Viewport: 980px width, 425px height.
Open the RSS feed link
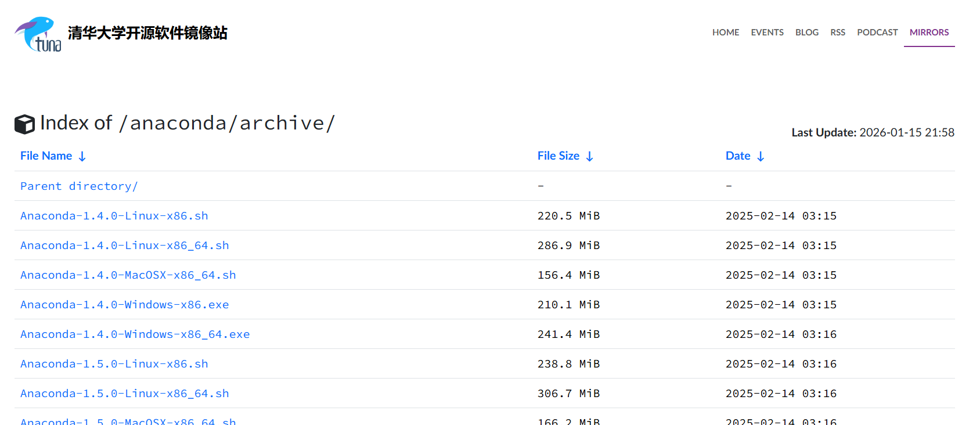(838, 33)
